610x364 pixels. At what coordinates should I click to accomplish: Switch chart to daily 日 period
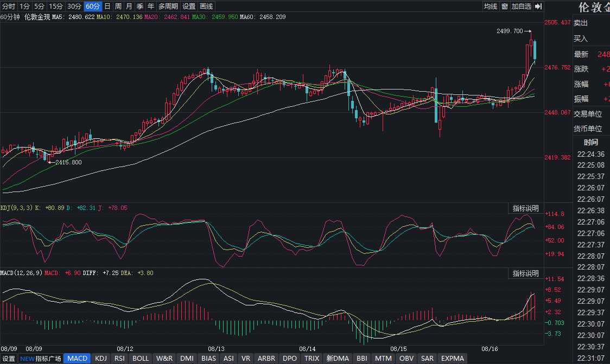[107, 6]
